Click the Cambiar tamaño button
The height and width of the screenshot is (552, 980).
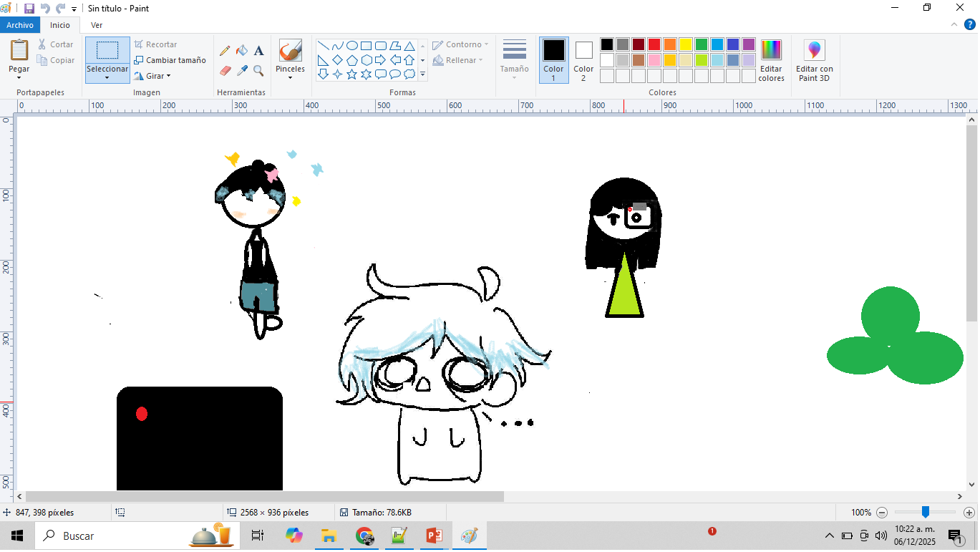coord(170,60)
